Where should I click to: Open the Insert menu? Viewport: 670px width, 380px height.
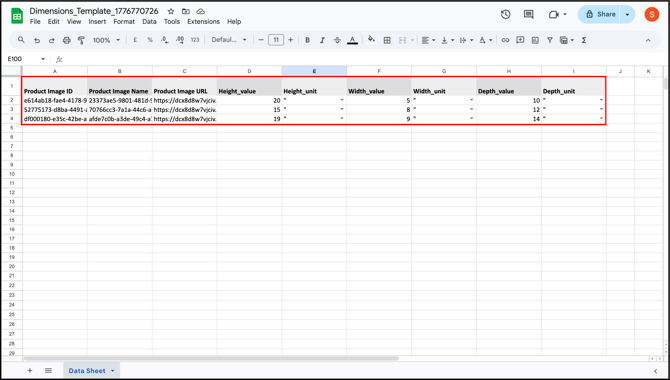[97, 21]
